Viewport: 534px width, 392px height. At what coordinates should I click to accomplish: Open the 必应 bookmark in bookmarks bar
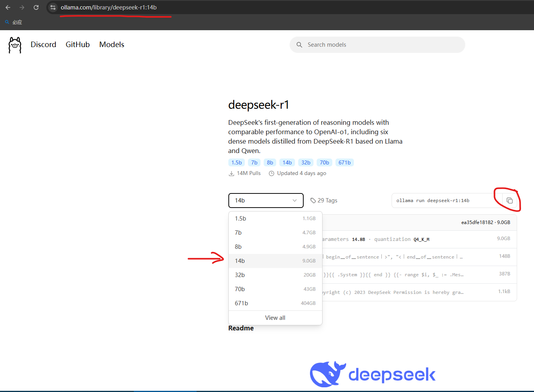click(14, 22)
